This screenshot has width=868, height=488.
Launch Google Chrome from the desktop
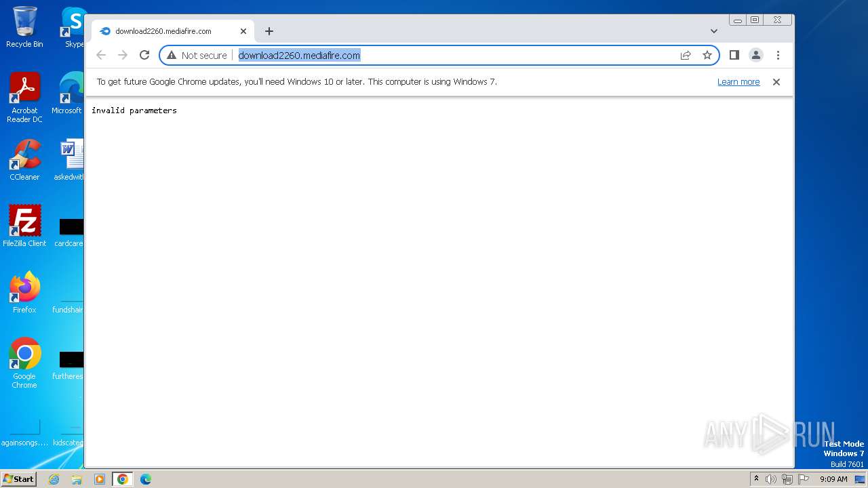(24, 363)
